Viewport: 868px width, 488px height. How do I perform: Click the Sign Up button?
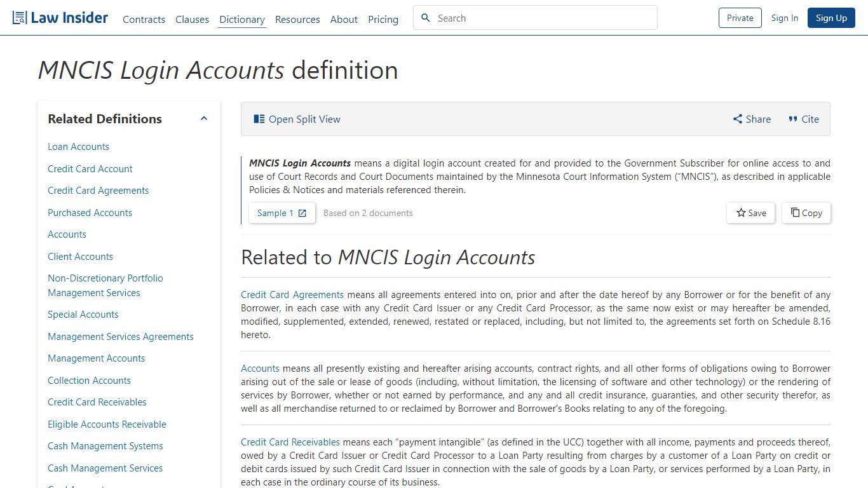click(831, 18)
